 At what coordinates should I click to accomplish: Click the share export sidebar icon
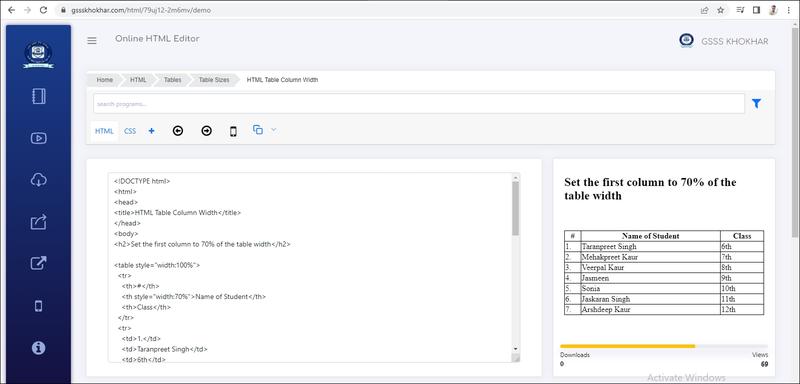[x=39, y=222]
